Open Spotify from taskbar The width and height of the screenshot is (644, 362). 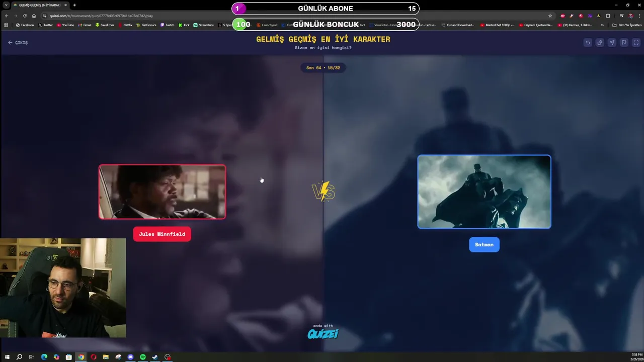pos(143,357)
